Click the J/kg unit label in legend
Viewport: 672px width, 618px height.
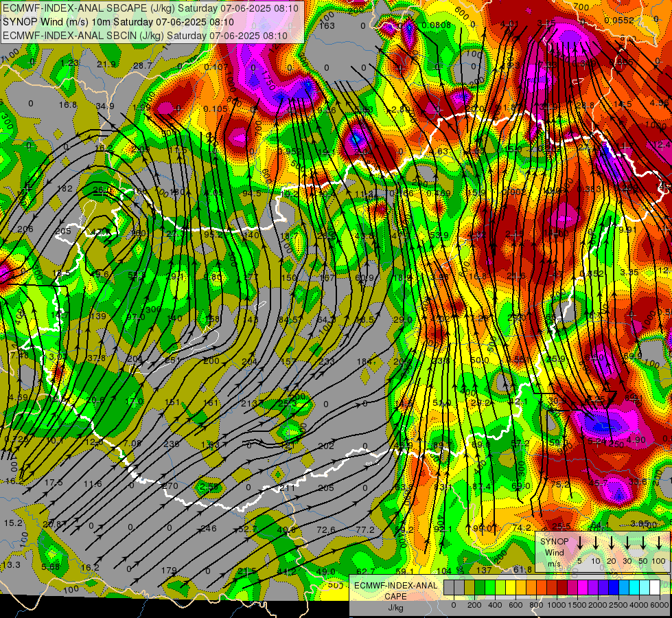(396, 608)
